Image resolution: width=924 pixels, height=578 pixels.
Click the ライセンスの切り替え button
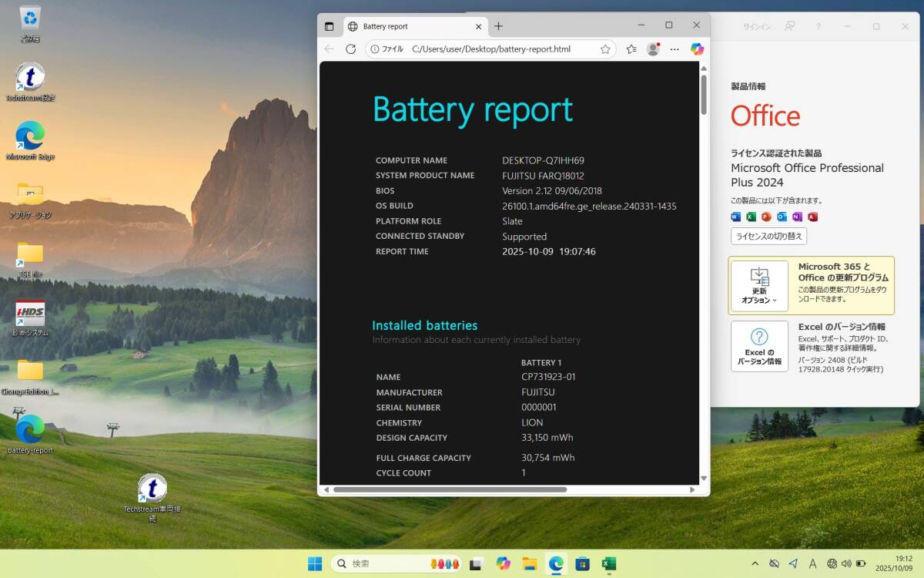coord(768,236)
